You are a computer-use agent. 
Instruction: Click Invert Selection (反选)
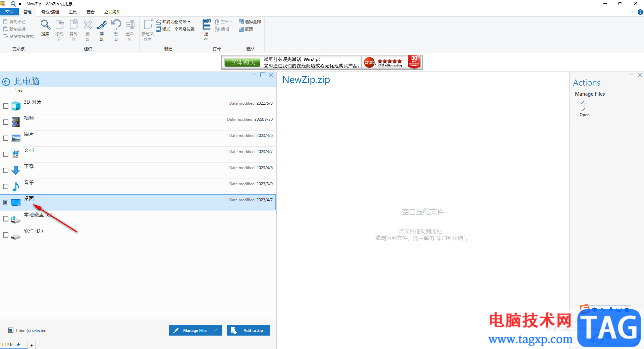246,29
